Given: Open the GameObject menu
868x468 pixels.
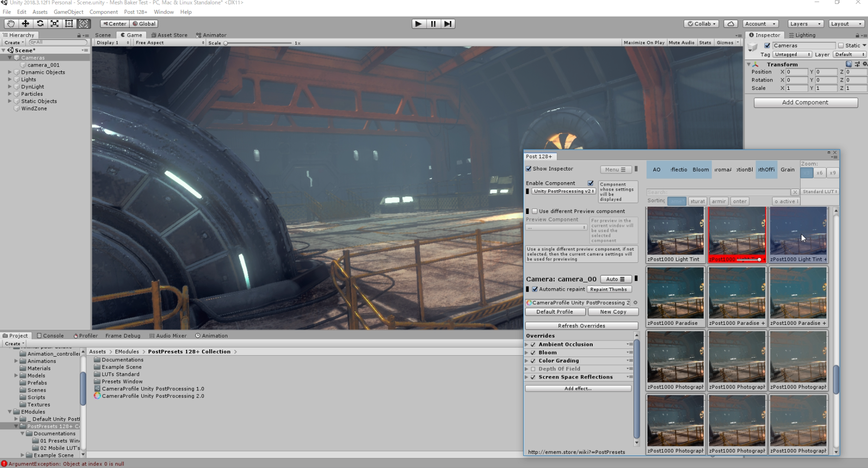Looking at the screenshot, I should pyautogui.click(x=68, y=12).
